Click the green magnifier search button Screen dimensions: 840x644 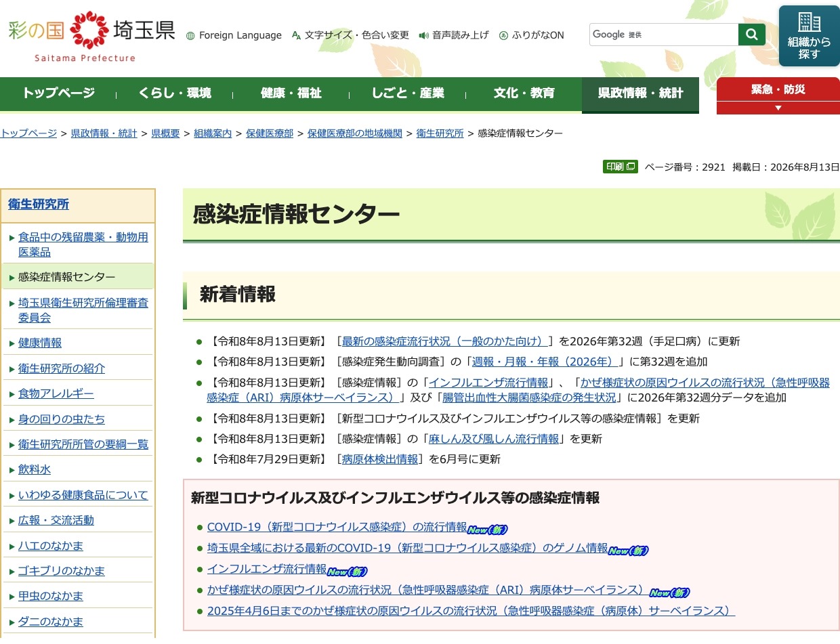click(x=752, y=35)
